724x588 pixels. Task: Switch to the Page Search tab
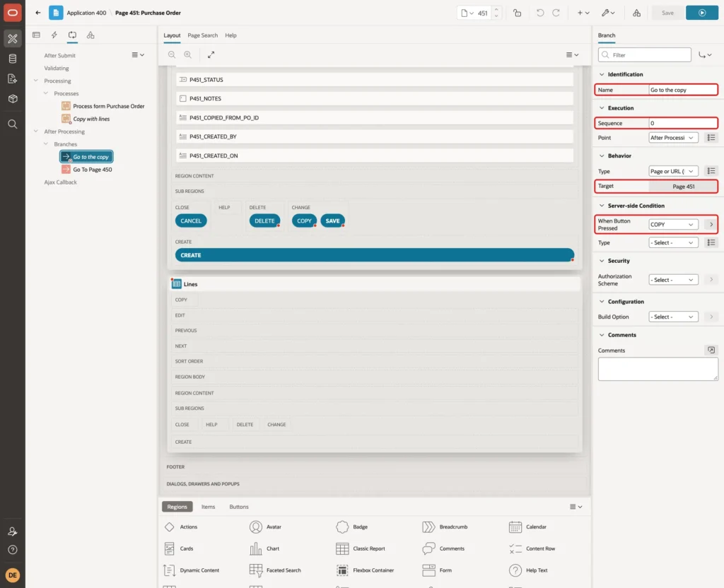tap(202, 35)
